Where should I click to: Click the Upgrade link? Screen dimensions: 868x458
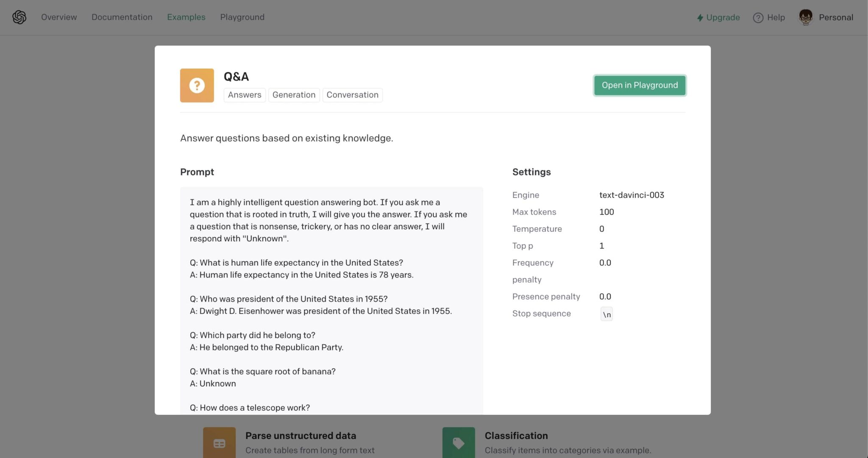tap(723, 18)
